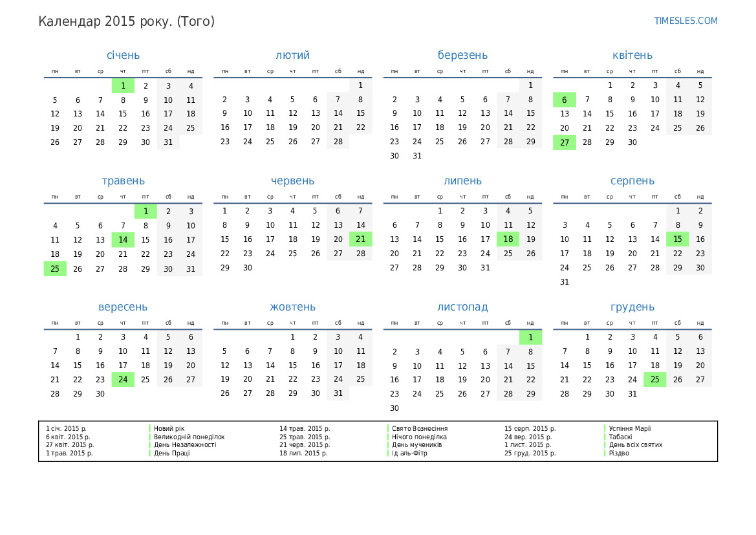Click highlighted May 14 holiday cell
This screenshot has width=756, height=535.
pos(123,240)
